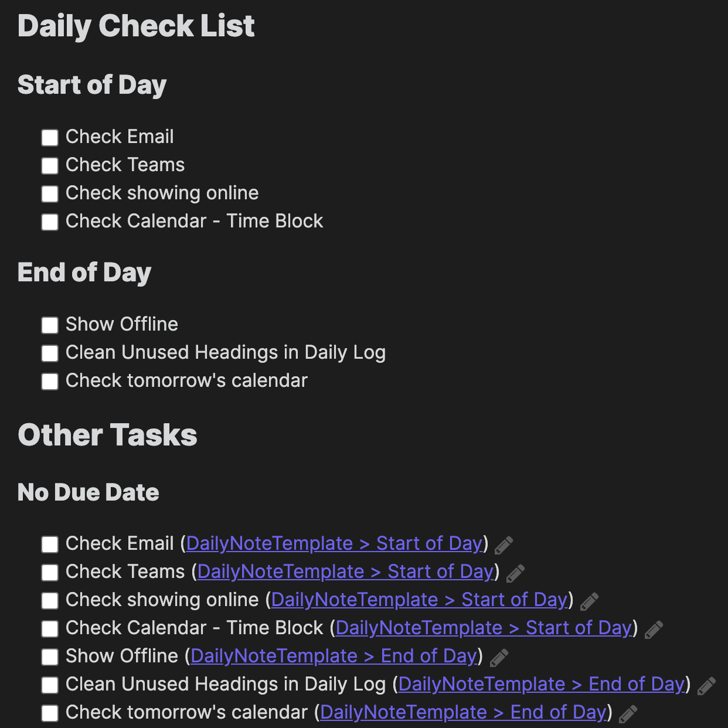Mark Check tomorrow's calendar as done
The height and width of the screenshot is (728, 728).
(x=49, y=381)
